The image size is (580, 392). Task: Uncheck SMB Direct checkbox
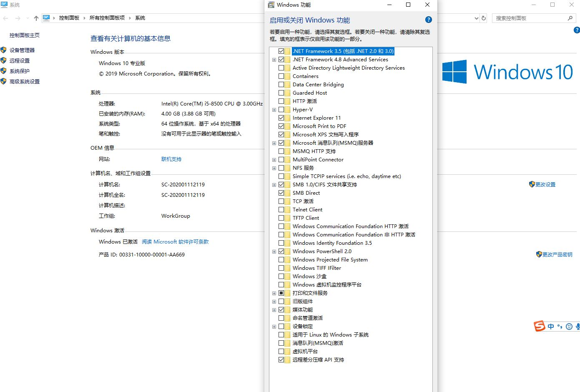click(x=281, y=193)
